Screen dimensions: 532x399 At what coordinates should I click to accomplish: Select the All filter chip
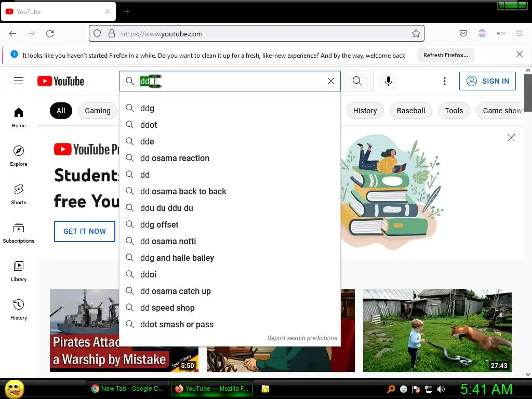point(61,111)
